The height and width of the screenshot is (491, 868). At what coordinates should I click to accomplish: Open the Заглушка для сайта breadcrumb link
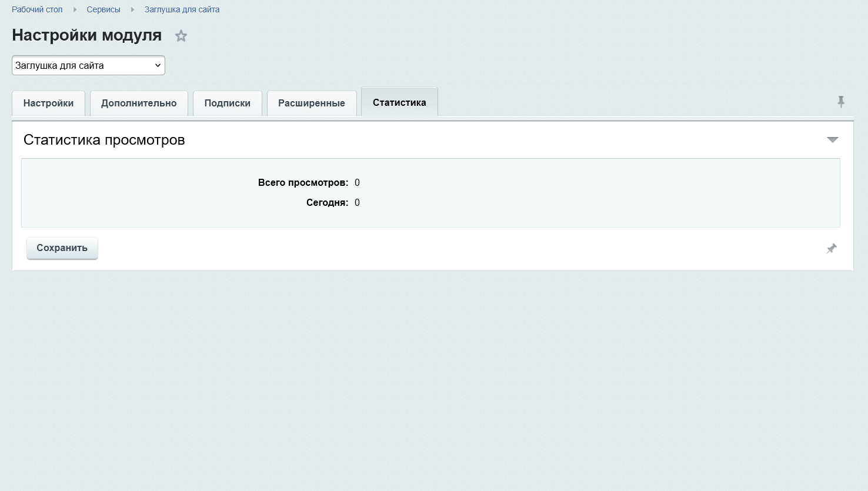click(x=182, y=9)
